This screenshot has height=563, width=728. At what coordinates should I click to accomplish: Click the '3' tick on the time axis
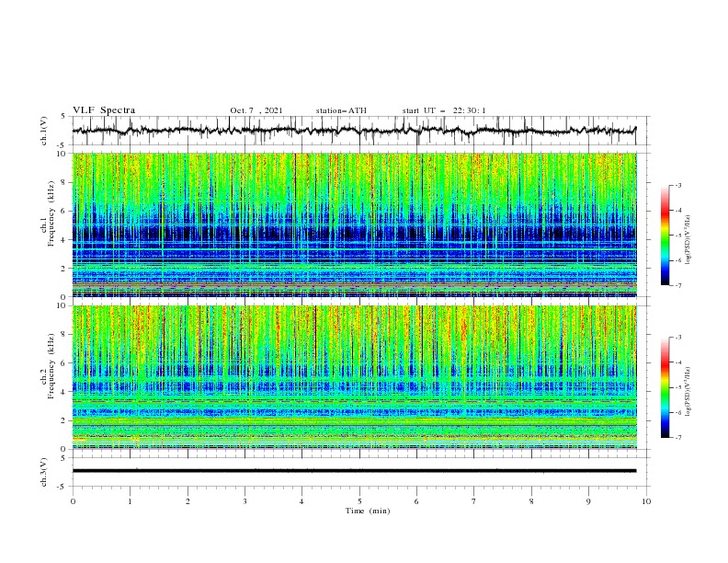(x=245, y=501)
